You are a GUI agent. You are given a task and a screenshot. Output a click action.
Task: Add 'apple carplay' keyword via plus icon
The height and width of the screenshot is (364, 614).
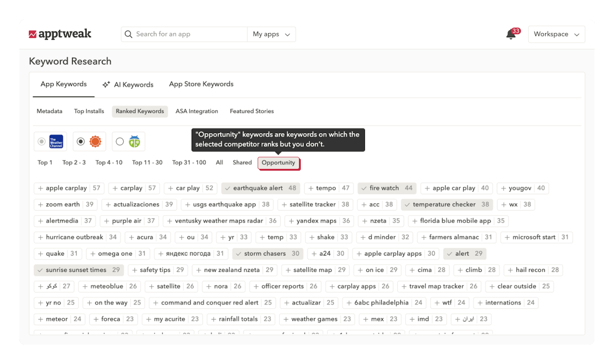tap(40, 188)
